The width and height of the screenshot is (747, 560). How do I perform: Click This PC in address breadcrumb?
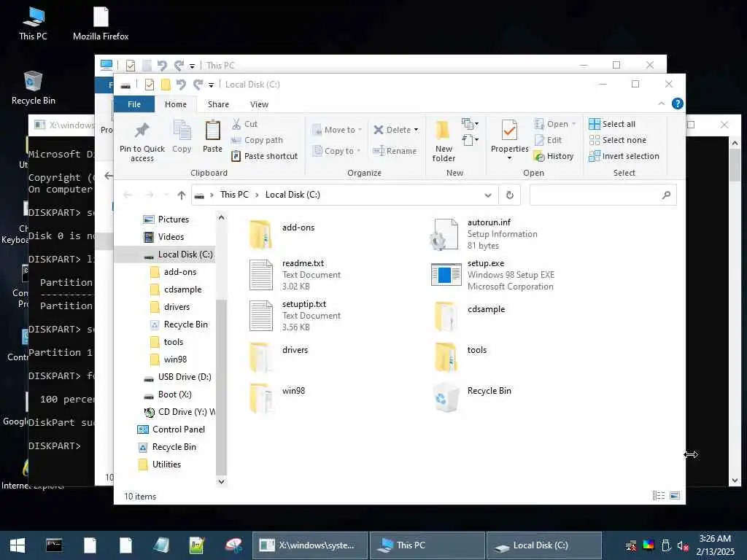tap(234, 195)
